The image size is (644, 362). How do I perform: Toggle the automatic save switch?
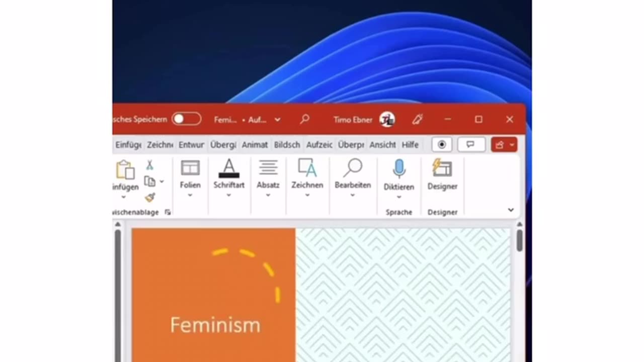(x=186, y=119)
